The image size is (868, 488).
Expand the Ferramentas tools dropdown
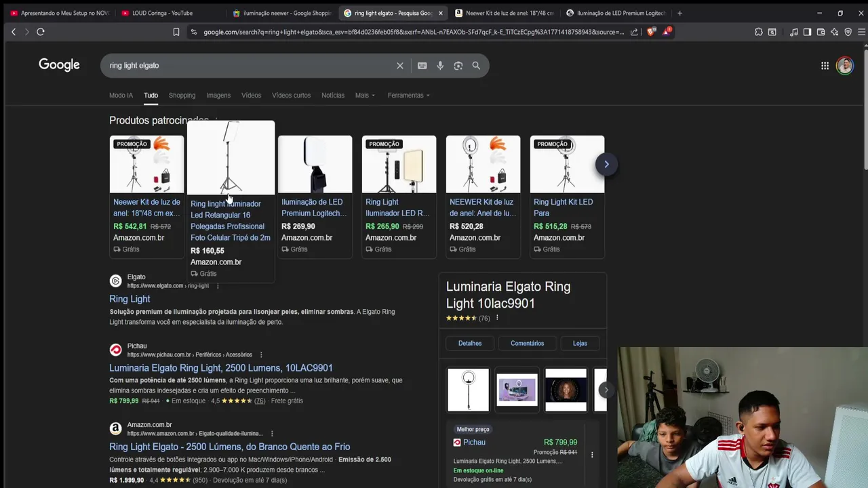pos(408,96)
